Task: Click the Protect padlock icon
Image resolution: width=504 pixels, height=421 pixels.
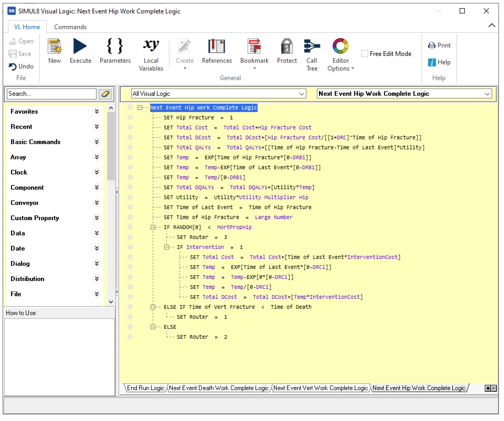Action: (287, 46)
